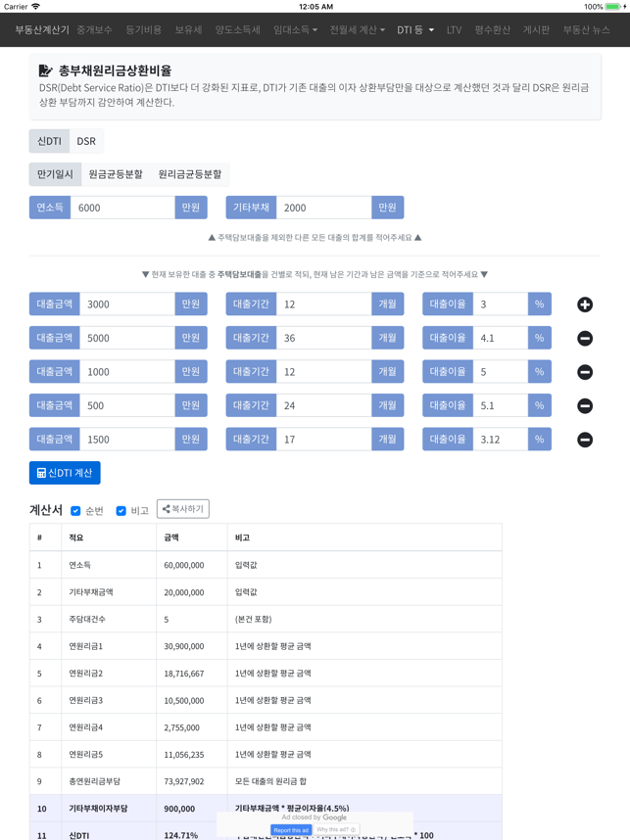Click the 부동산계산기 brand link
The image size is (630, 840).
(x=42, y=30)
